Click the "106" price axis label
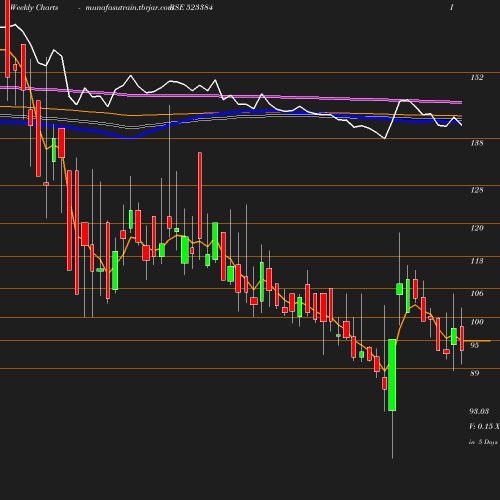The width and height of the screenshot is (500, 500). 477,293
